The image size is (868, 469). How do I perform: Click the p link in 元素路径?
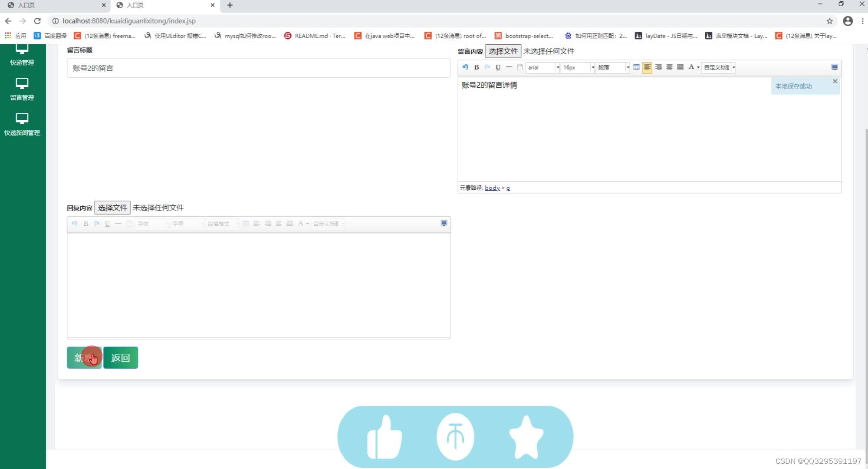(508, 188)
